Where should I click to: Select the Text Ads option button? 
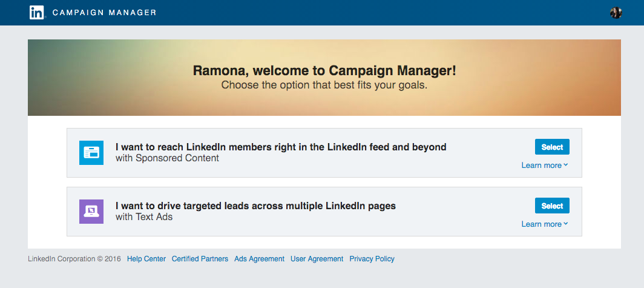[552, 206]
